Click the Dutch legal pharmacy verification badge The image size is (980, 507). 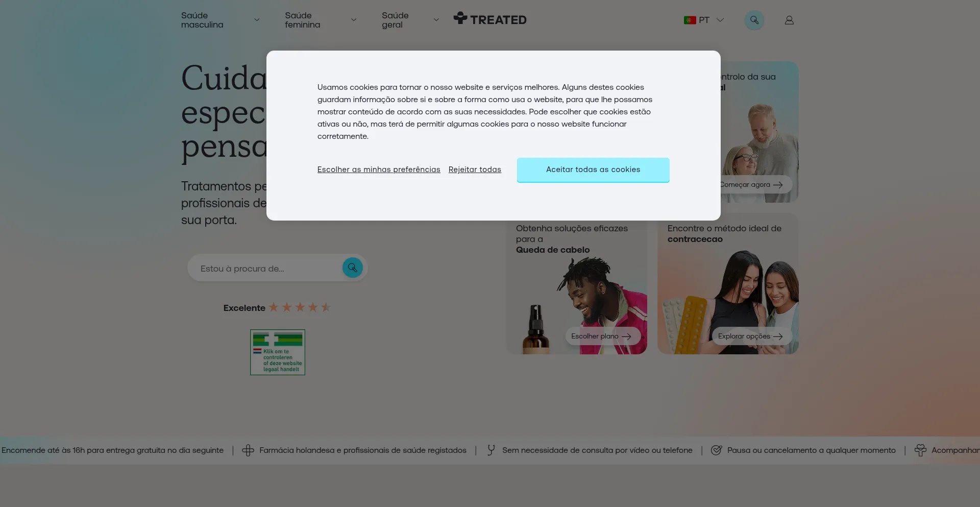click(x=278, y=352)
